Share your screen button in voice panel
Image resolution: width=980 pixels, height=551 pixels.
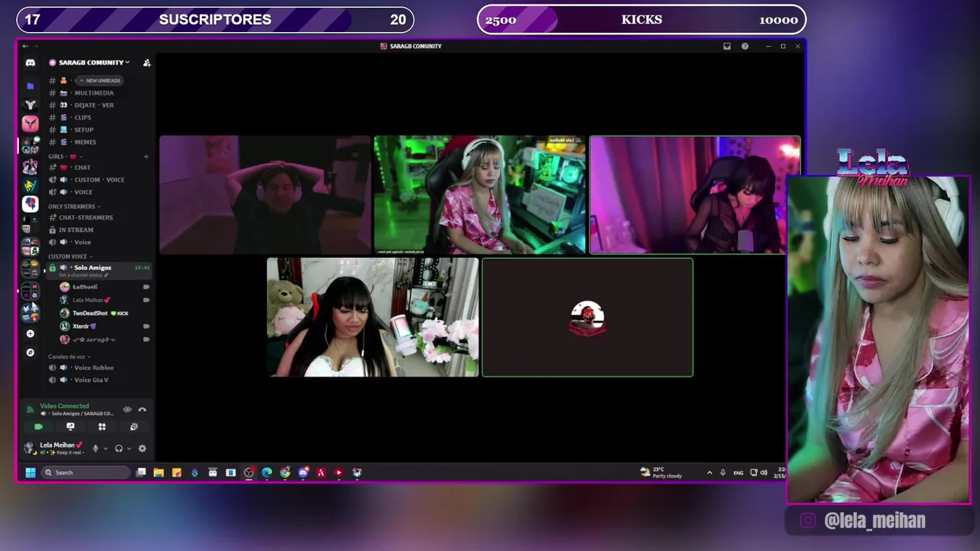(70, 426)
